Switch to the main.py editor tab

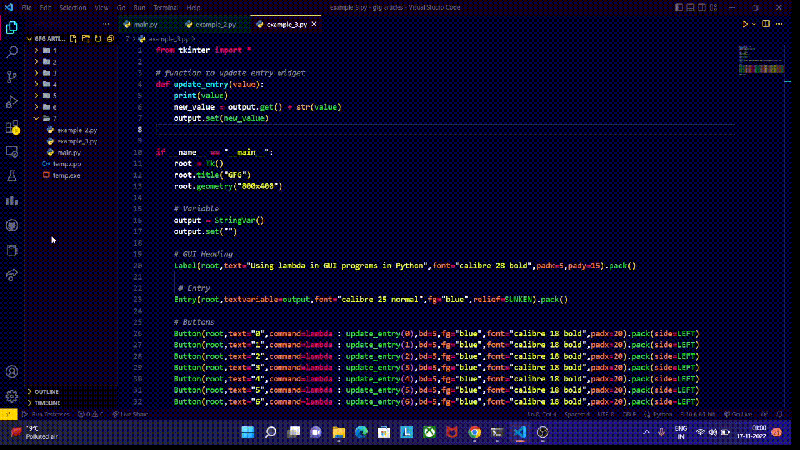point(146,24)
